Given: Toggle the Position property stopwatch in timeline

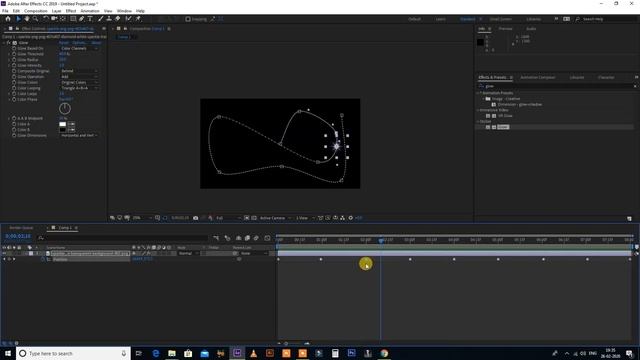Looking at the screenshot, I should (x=42, y=259).
